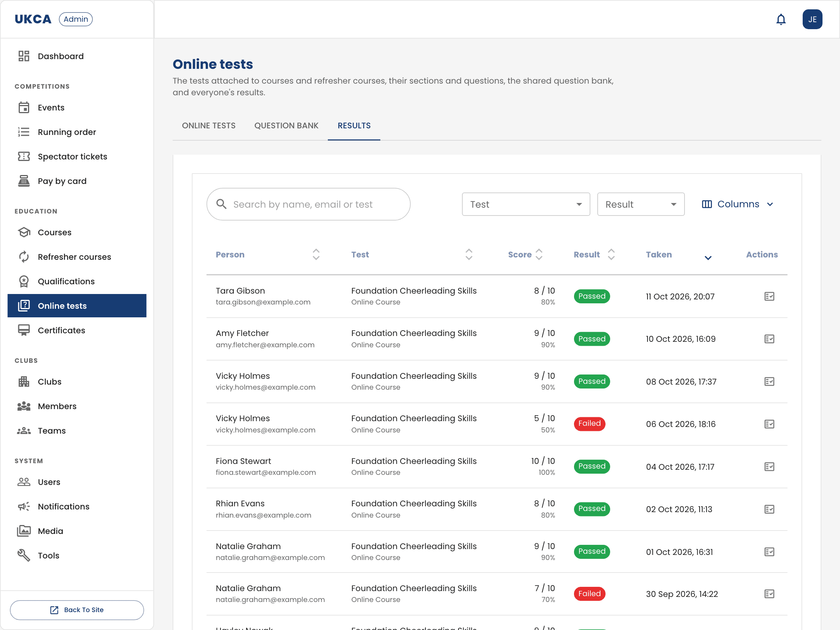Open Events in the sidebar
The width and height of the screenshot is (840, 630).
click(77, 107)
